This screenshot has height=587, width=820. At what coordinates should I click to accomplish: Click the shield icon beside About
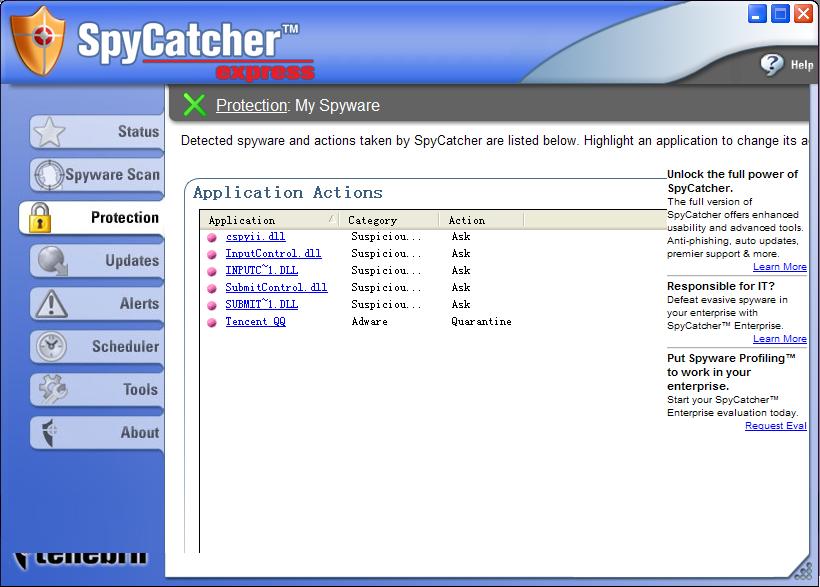coord(49,432)
